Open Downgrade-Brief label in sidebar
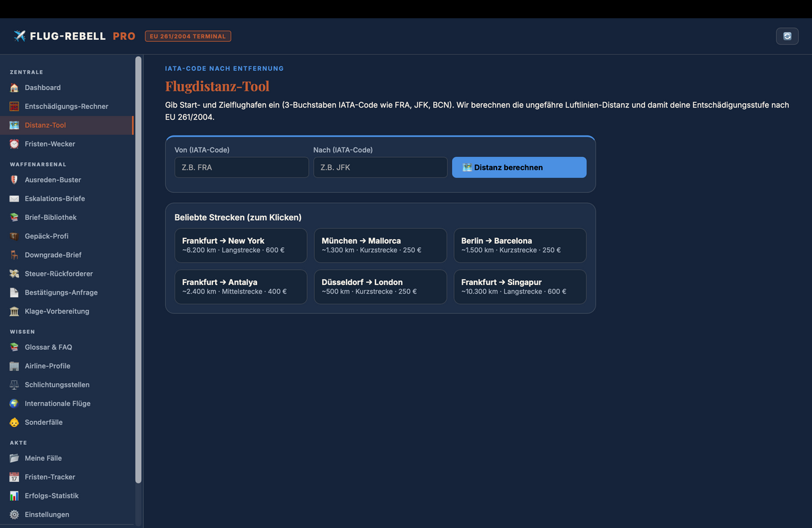 tap(53, 255)
